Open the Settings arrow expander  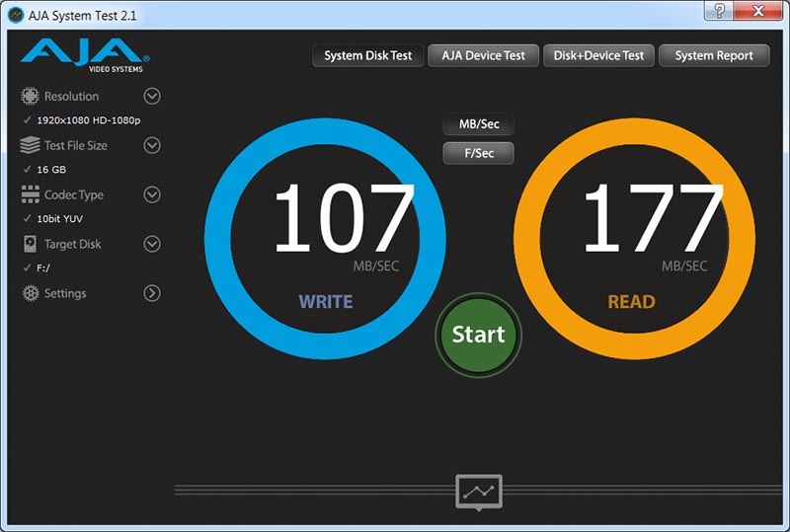(152, 293)
